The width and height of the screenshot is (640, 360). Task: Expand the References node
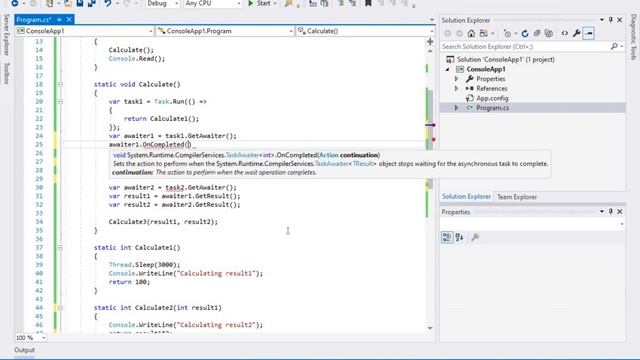click(x=457, y=89)
